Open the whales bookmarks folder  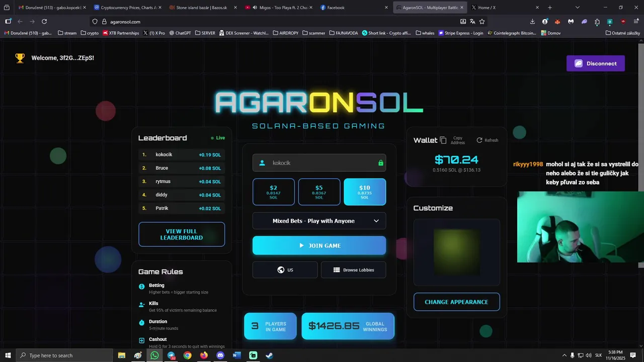tap(425, 33)
